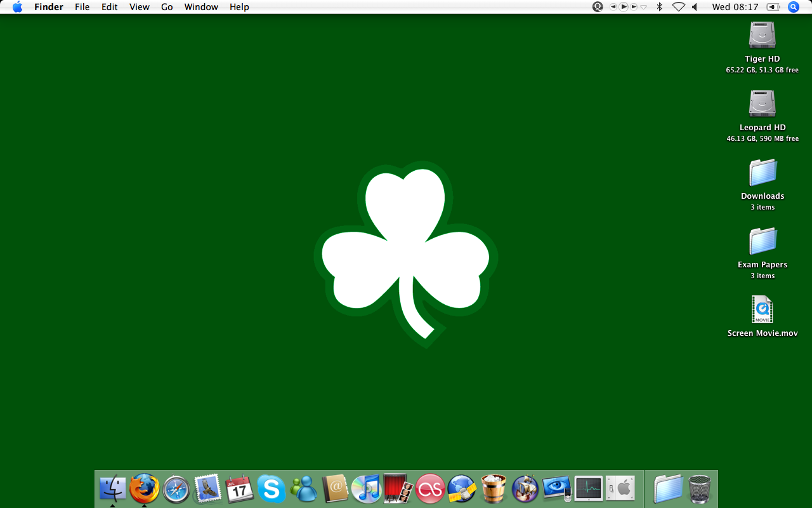Open the AirPort Wi-Fi menu
Image resolution: width=812 pixels, height=508 pixels.
tap(679, 7)
